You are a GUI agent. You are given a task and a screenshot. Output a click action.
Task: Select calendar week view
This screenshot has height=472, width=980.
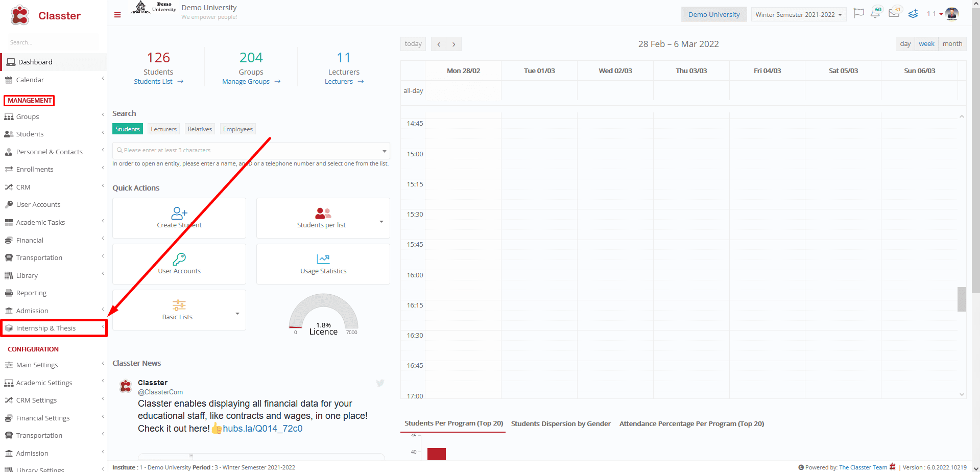coord(926,43)
